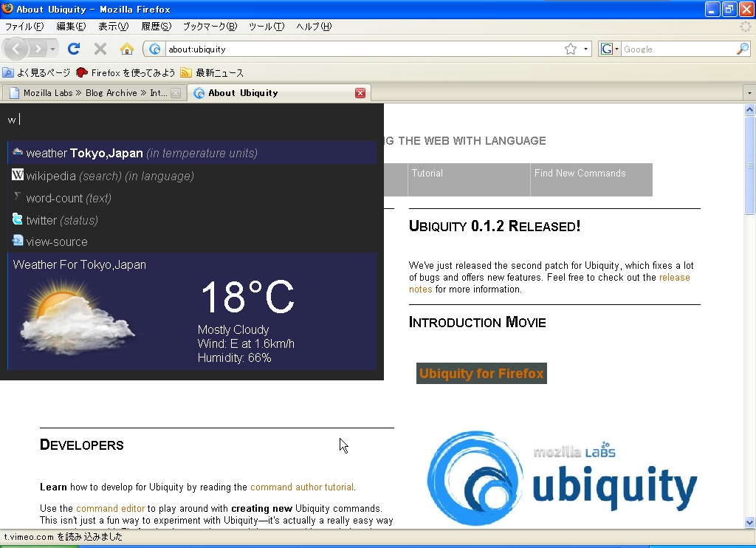This screenshot has height=548, width=756.
Task: Go to the Home page icon
Action: click(x=127, y=49)
